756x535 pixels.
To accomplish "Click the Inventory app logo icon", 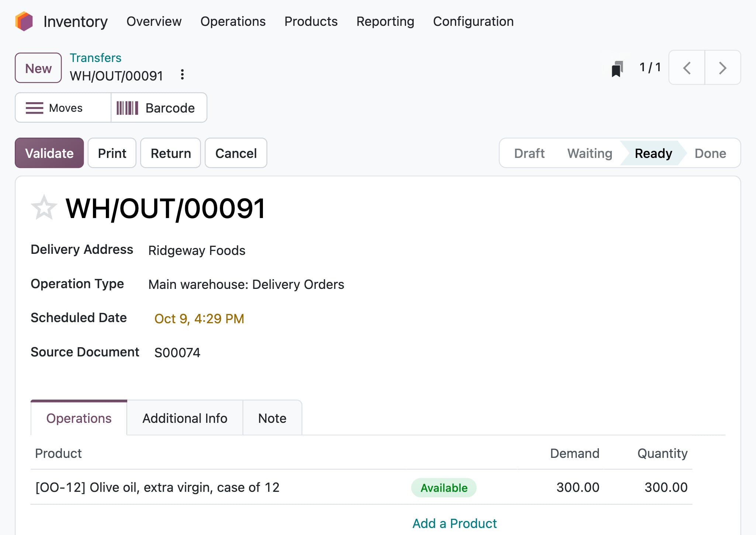I will (24, 21).
